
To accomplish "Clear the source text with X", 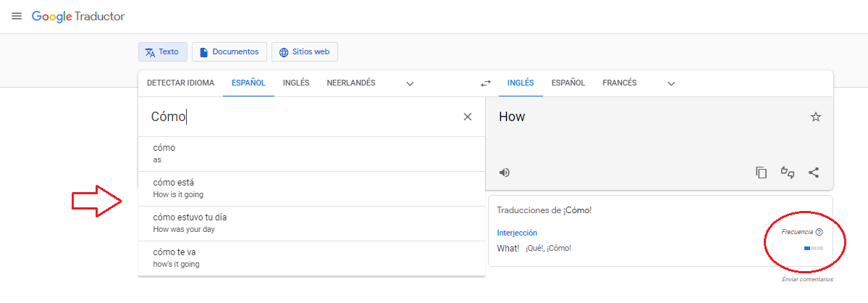I will point(468,117).
